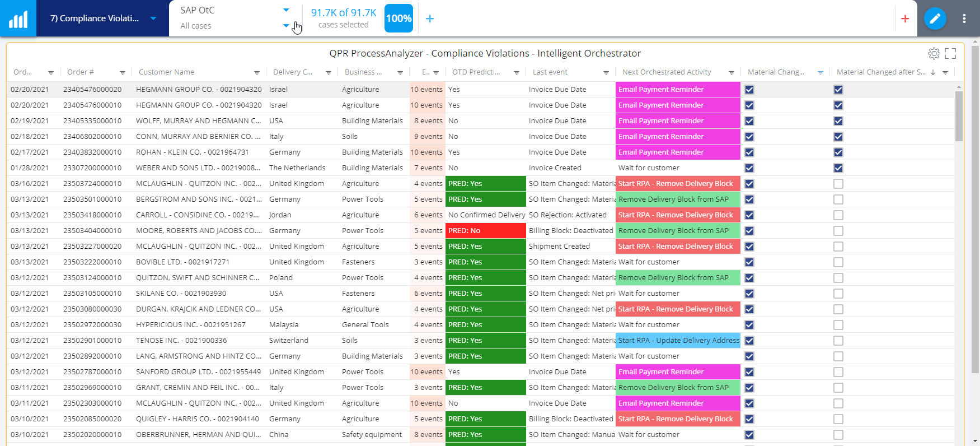The height and width of the screenshot is (446, 980).
Task: Click the red plus icon in header
Action: 905,18
